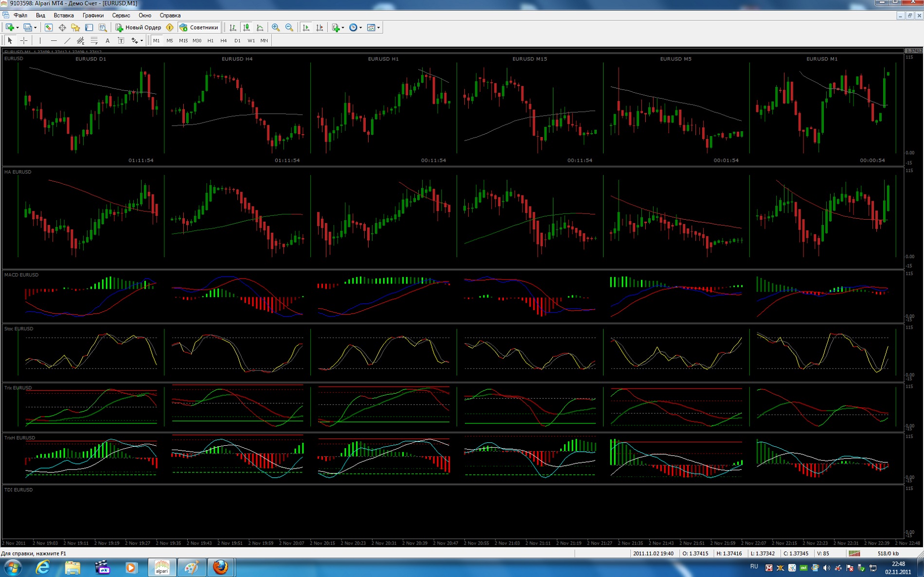Viewport: 924px width, 577px height.
Task: Switch to alpari taskbar button
Action: (x=162, y=567)
